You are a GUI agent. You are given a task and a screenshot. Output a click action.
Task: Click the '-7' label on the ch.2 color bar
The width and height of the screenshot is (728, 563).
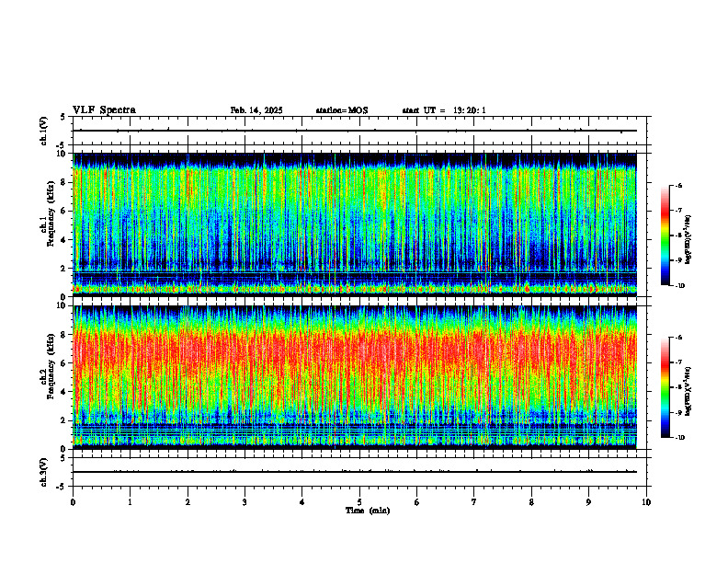coord(678,362)
